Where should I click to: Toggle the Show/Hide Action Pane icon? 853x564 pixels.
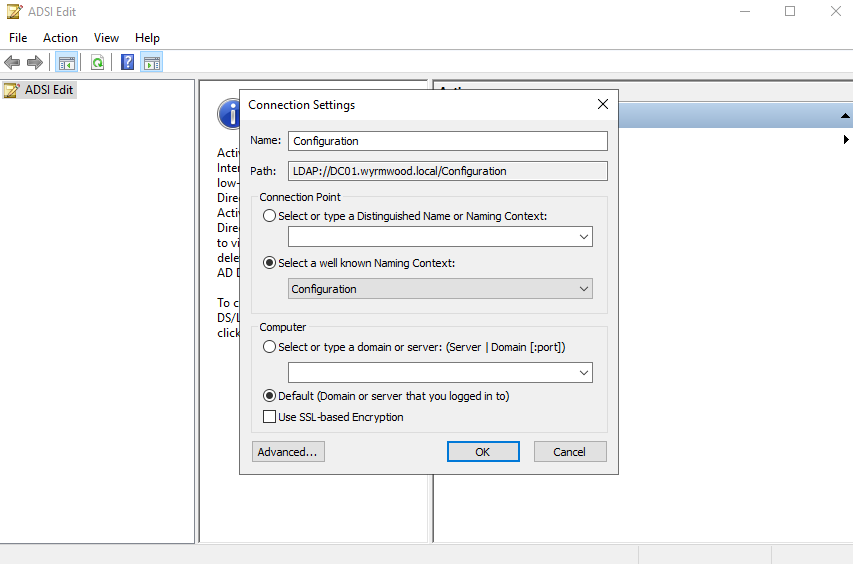click(151, 62)
